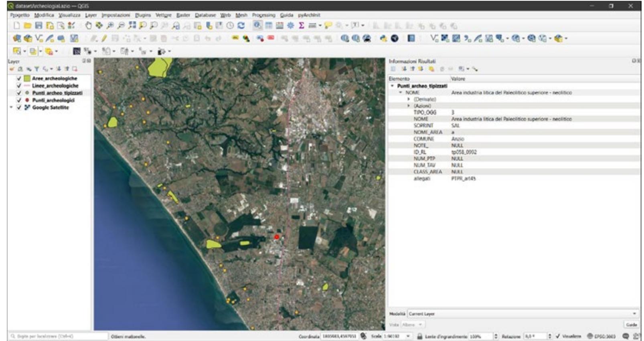Click the red highlighted point on map
The height and width of the screenshot is (341, 644).
pos(276,237)
